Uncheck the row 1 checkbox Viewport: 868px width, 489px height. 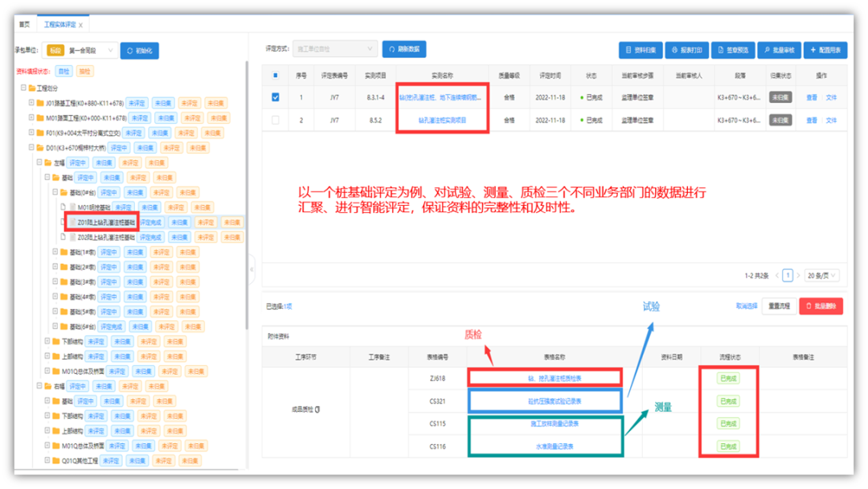[276, 97]
